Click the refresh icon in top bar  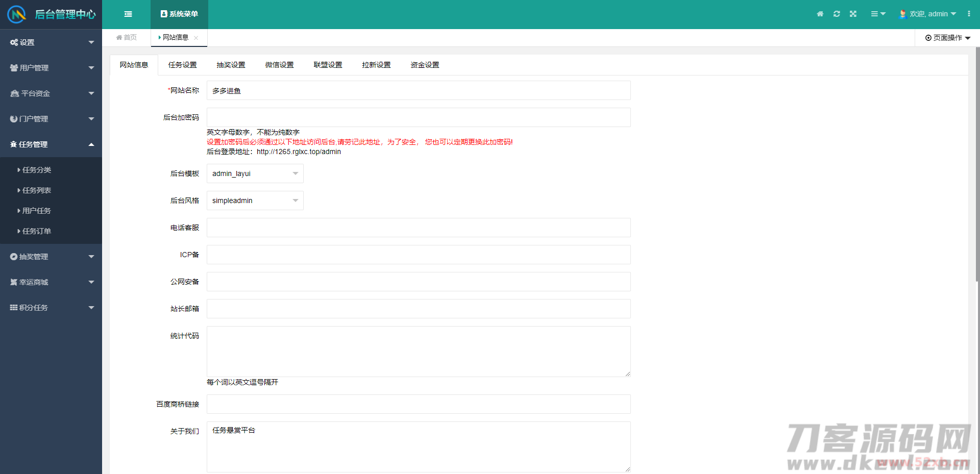[837, 14]
